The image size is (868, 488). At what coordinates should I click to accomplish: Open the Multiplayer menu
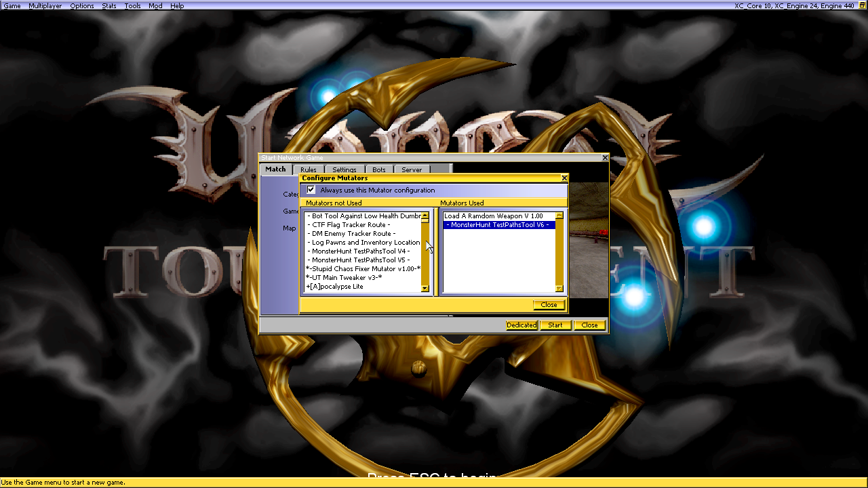[45, 5]
